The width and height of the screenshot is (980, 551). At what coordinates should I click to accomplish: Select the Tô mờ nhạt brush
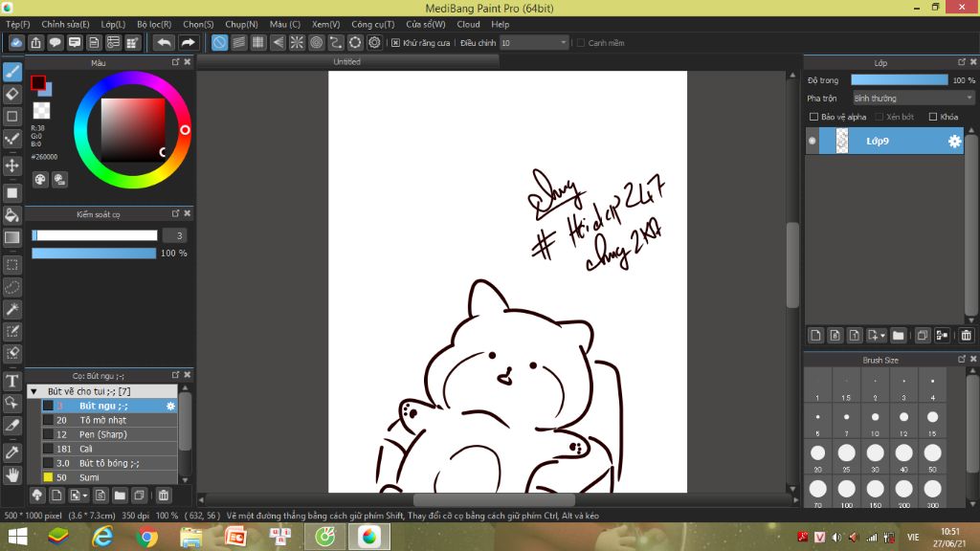coord(109,421)
